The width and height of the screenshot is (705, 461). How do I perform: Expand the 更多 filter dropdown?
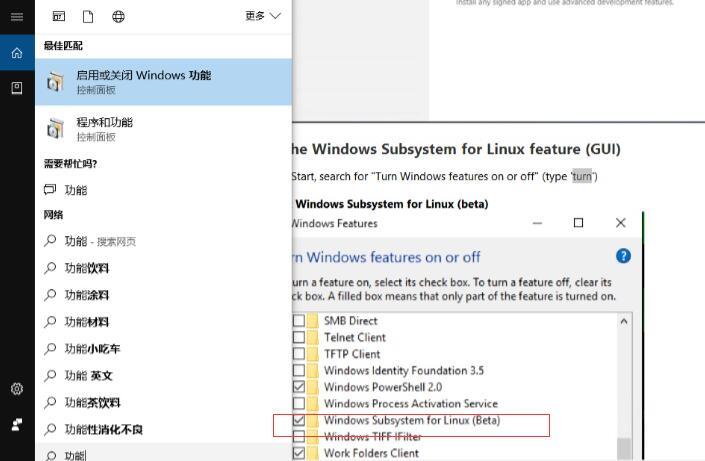pos(263,16)
